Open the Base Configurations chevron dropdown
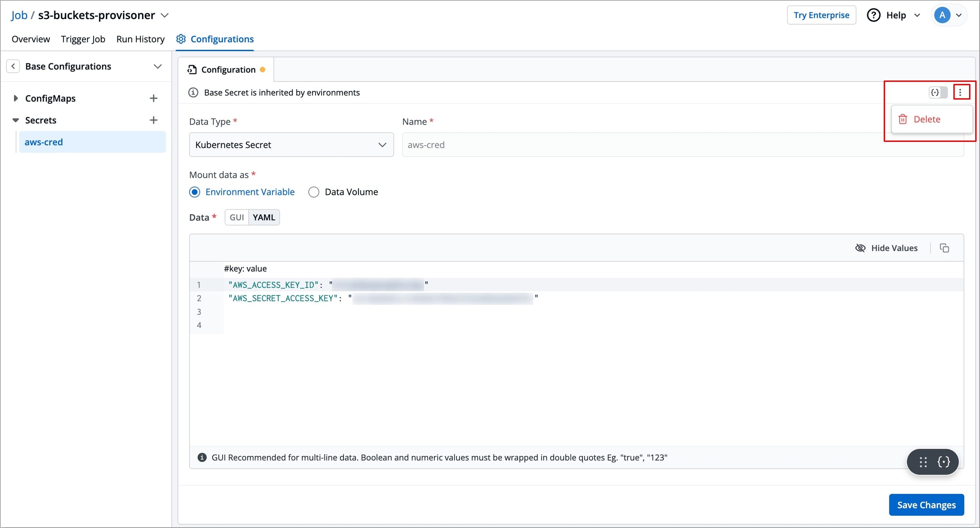The width and height of the screenshot is (980, 528). 157,66
